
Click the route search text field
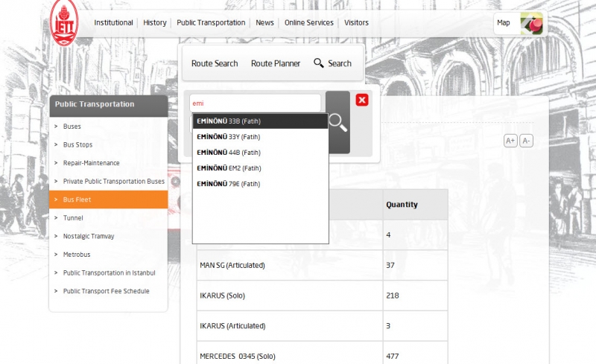(255, 103)
